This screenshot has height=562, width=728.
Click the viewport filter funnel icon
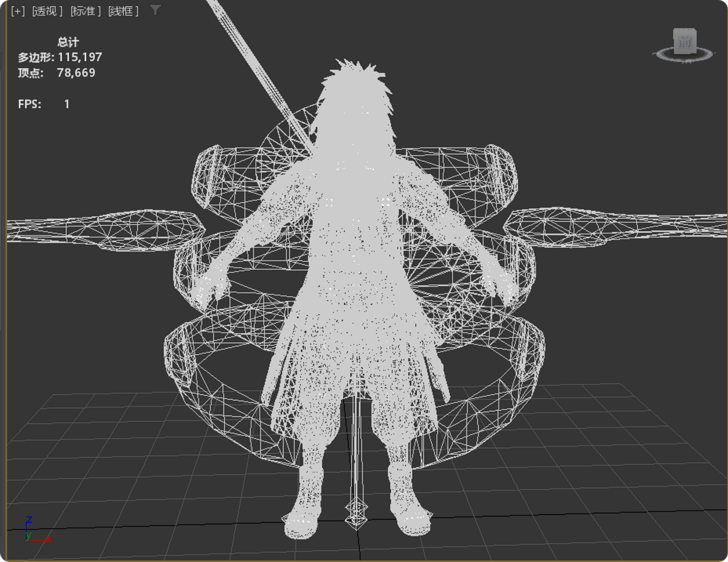tap(155, 10)
